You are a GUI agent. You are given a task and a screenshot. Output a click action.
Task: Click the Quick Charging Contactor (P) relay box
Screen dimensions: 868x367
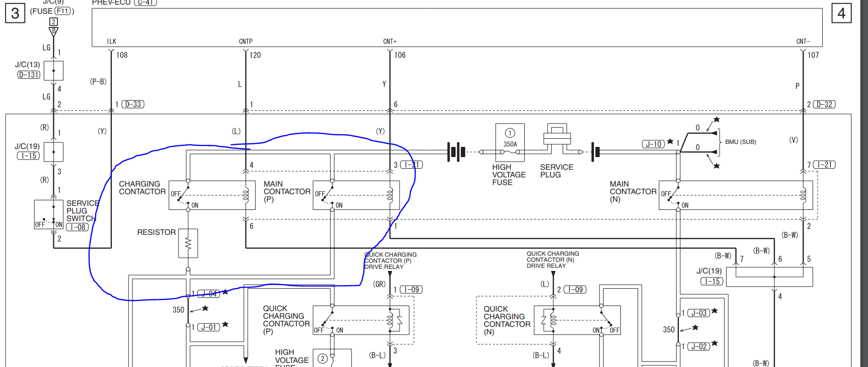coord(361,320)
